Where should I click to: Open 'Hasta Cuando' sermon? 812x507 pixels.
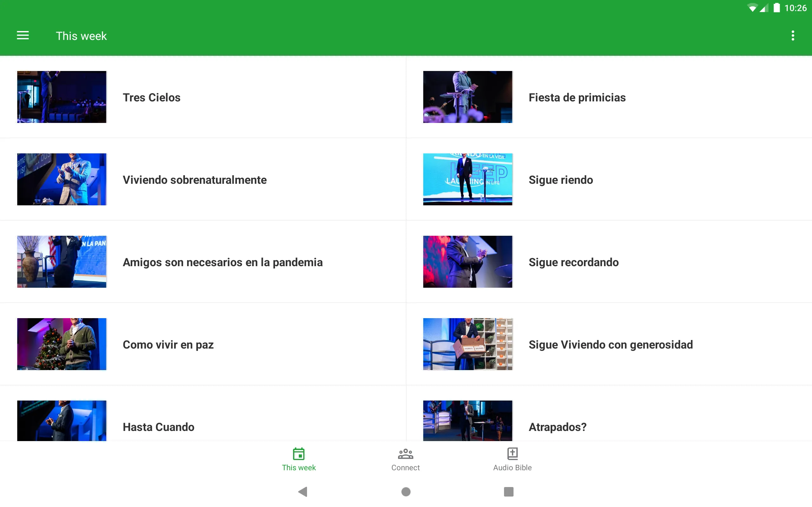(158, 427)
